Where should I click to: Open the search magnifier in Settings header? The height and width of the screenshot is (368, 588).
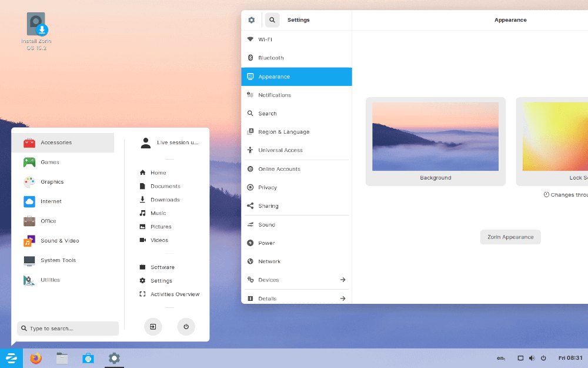272,19
